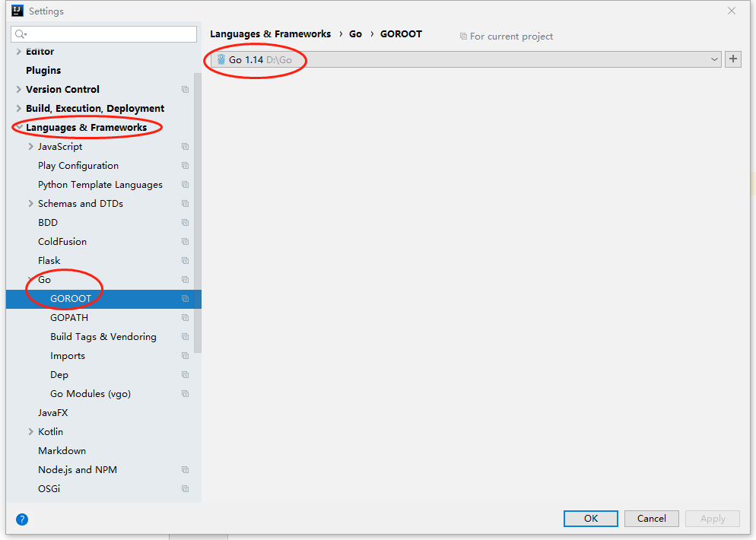
Task: Click project-level icon beside JavaScript
Action: (185, 147)
